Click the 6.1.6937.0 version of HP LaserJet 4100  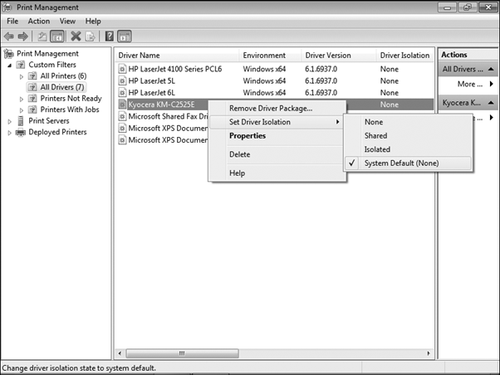tap(321, 69)
